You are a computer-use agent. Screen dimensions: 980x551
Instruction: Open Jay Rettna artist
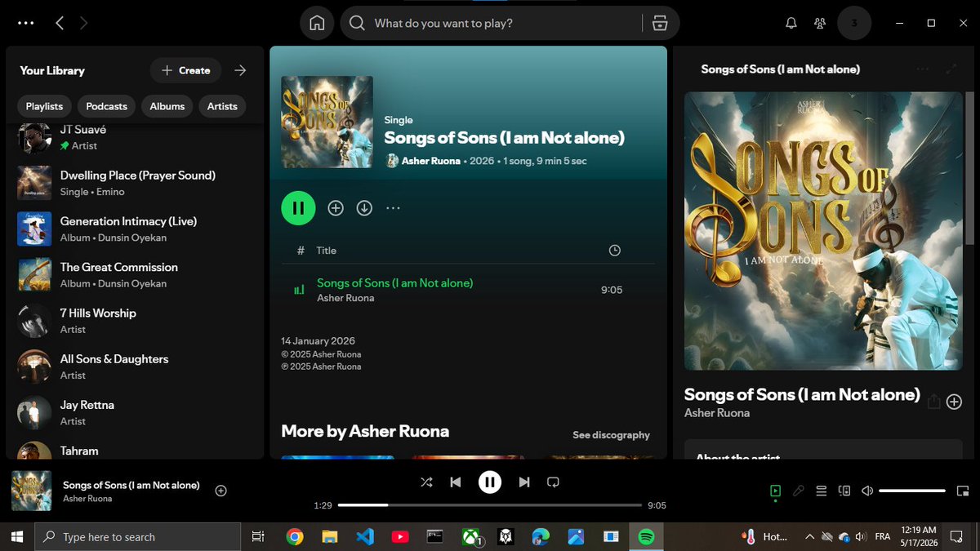pos(136,412)
